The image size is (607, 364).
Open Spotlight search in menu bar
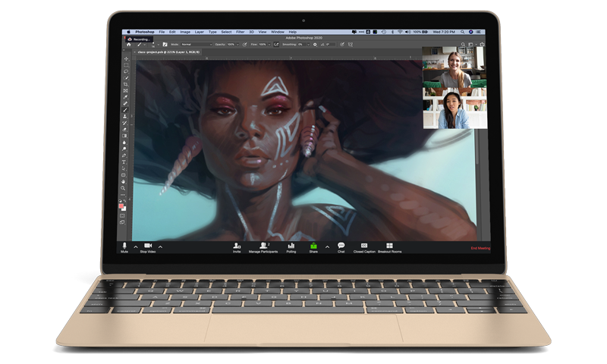coord(462,32)
